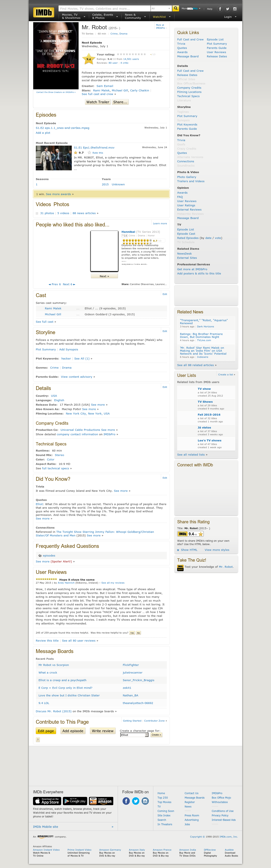Click the Rate this star for episode S1.E1
Screen dimensions: 271x868
click(89, 153)
